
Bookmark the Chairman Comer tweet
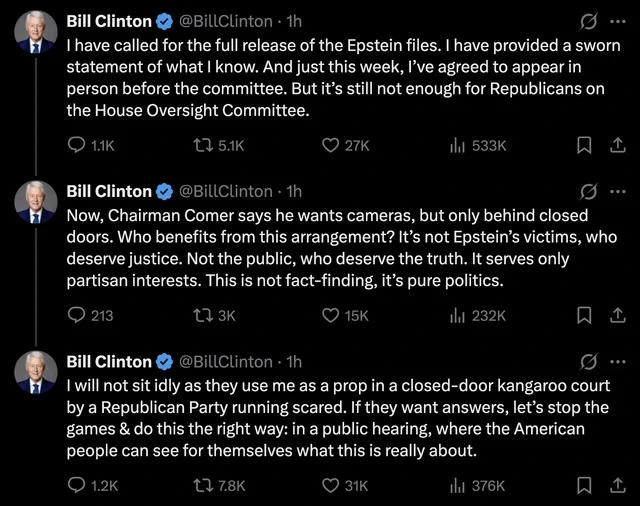(584, 315)
